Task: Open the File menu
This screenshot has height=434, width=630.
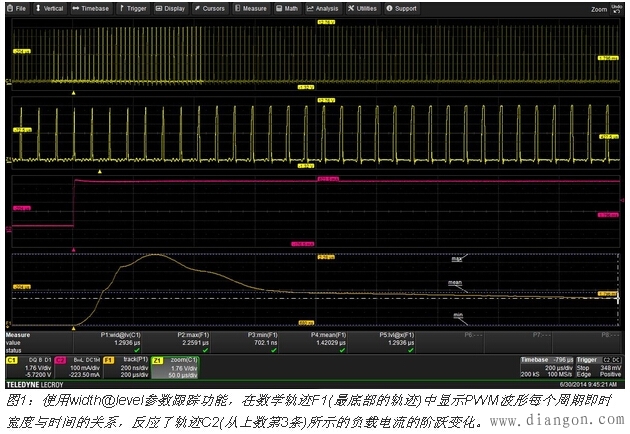Action: point(16,8)
